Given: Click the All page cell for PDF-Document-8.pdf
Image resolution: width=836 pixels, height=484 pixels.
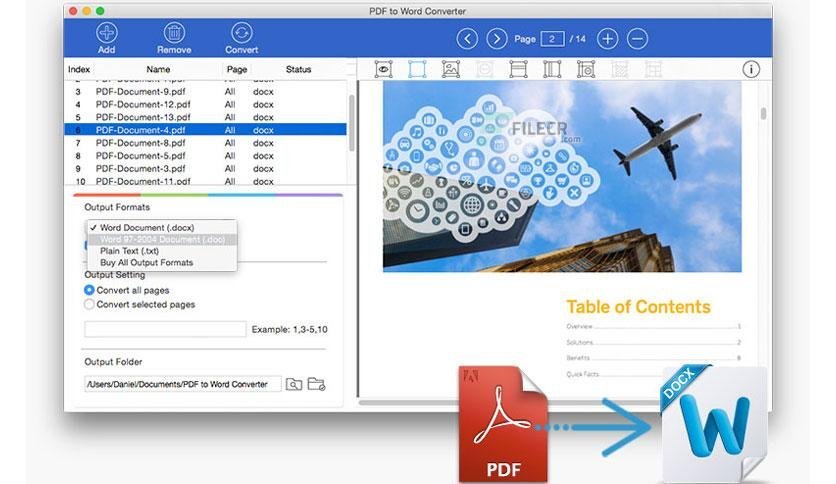Looking at the screenshot, I should tap(230, 143).
